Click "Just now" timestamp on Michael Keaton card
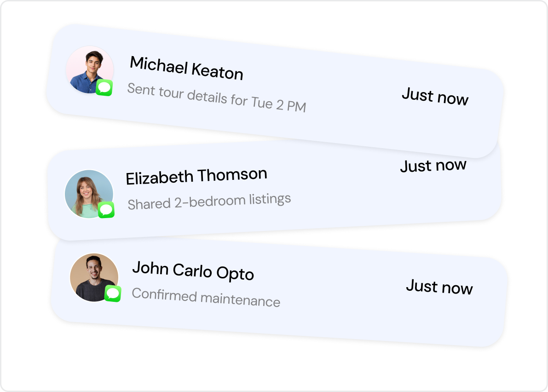Screen dimensions: 548x392 [x=435, y=96]
